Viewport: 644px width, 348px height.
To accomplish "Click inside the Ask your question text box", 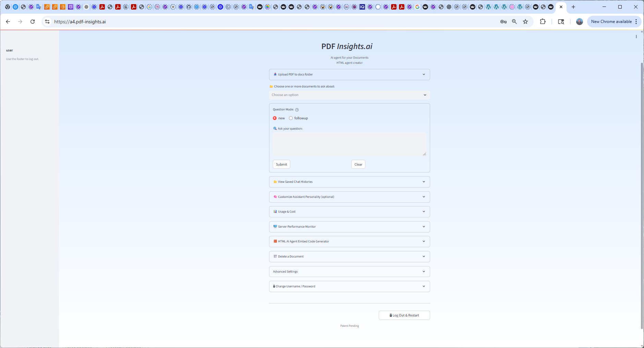I will pyautogui.click(x=349, y=144).
